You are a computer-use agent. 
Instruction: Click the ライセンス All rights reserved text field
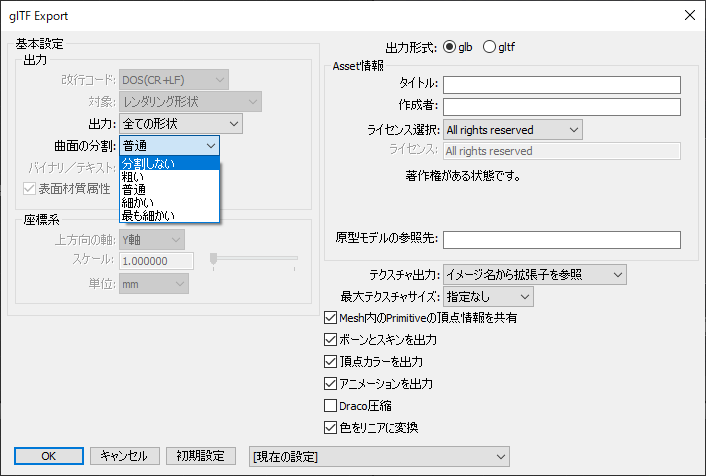[x=562, y=151]
